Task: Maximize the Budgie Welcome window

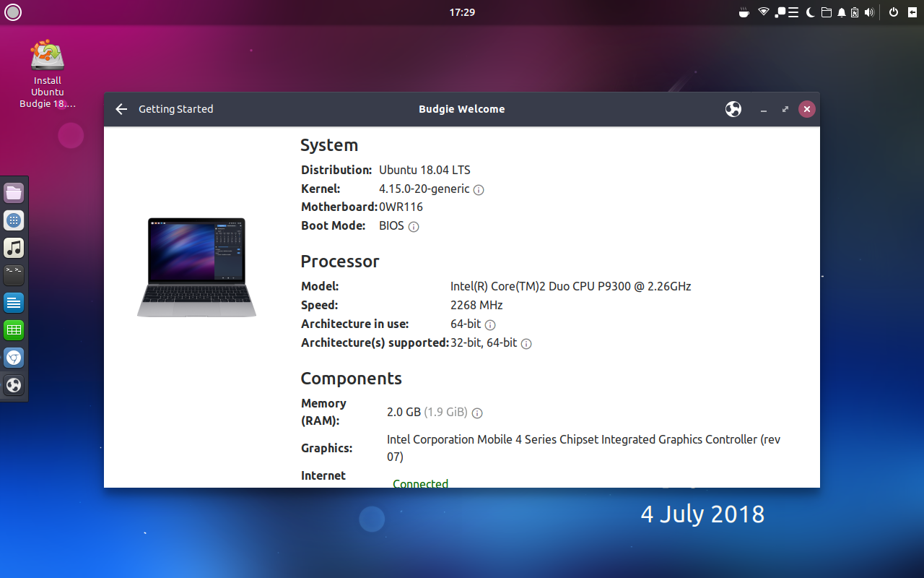Action: 785,109
